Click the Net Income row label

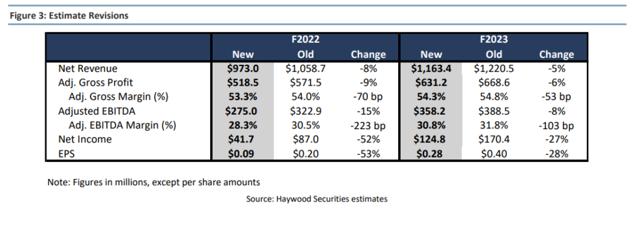click(x=85, y=139)
